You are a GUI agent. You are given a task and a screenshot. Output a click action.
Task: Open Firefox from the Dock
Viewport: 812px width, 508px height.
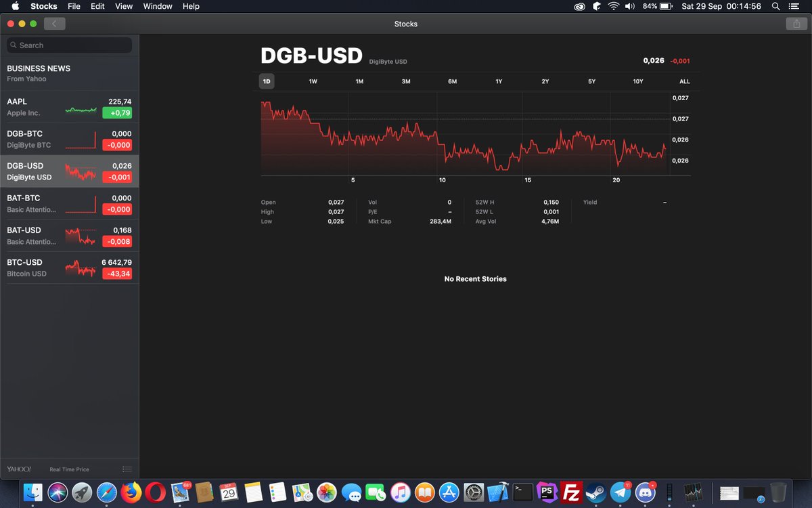click(131, 492)
